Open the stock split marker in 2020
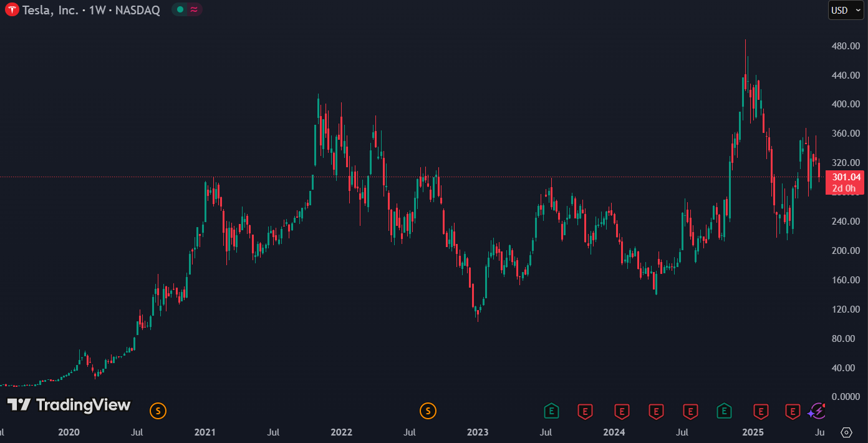Image resolution: width=868 pixels, height=443 pixels. click(x=158, y=411)
